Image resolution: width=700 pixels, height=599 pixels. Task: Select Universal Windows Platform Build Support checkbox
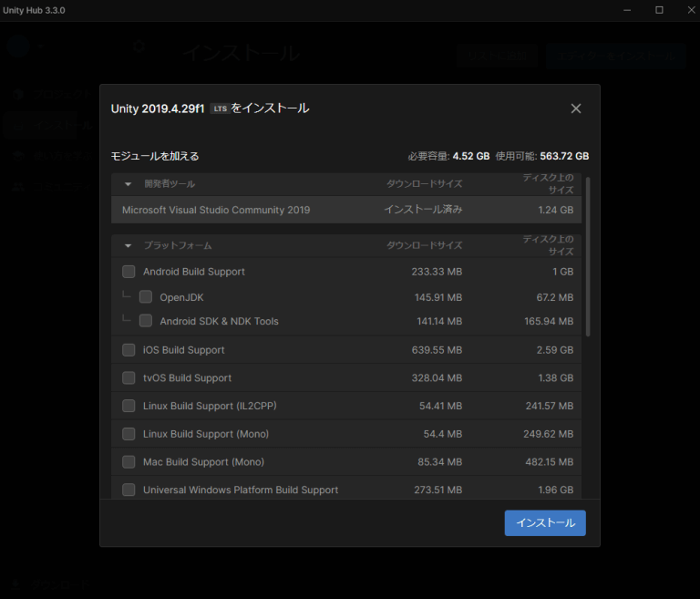pyautogui.click(x=129, y=490)
